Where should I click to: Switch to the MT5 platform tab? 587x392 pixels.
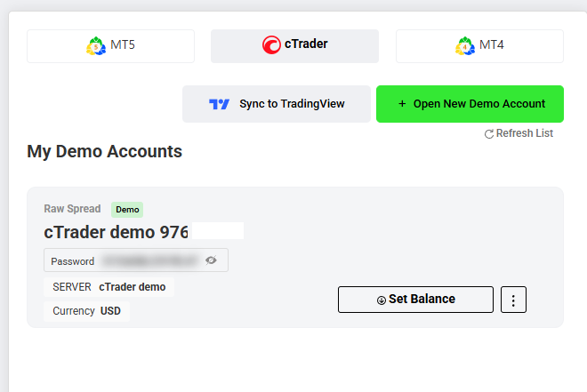(x=110, y=46)
